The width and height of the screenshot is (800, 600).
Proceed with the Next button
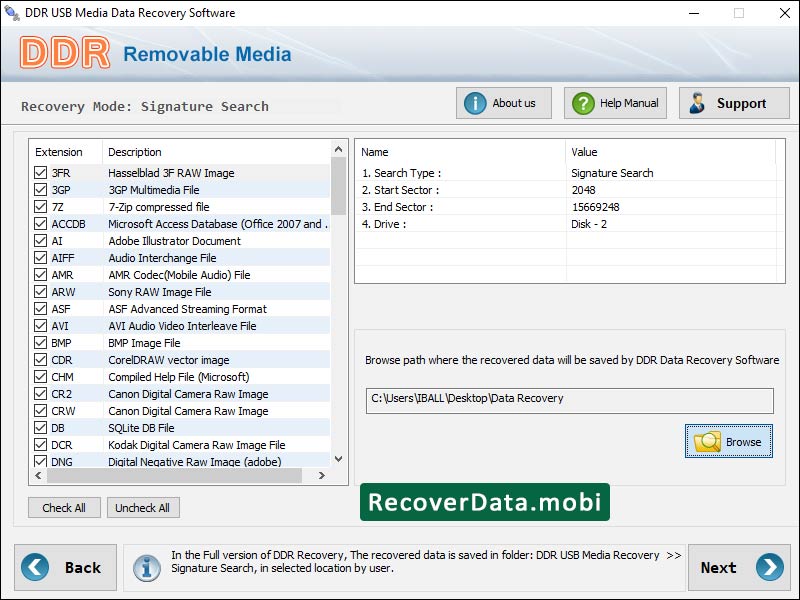click(x=738, y=567)
